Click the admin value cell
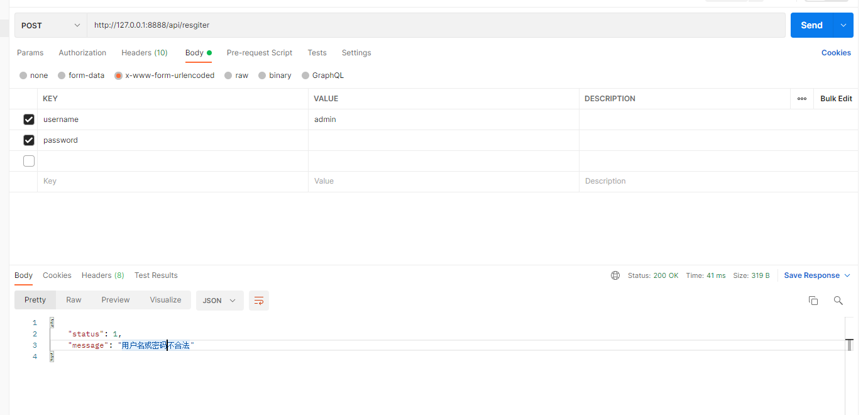868x415 pixels. point(444,119)
